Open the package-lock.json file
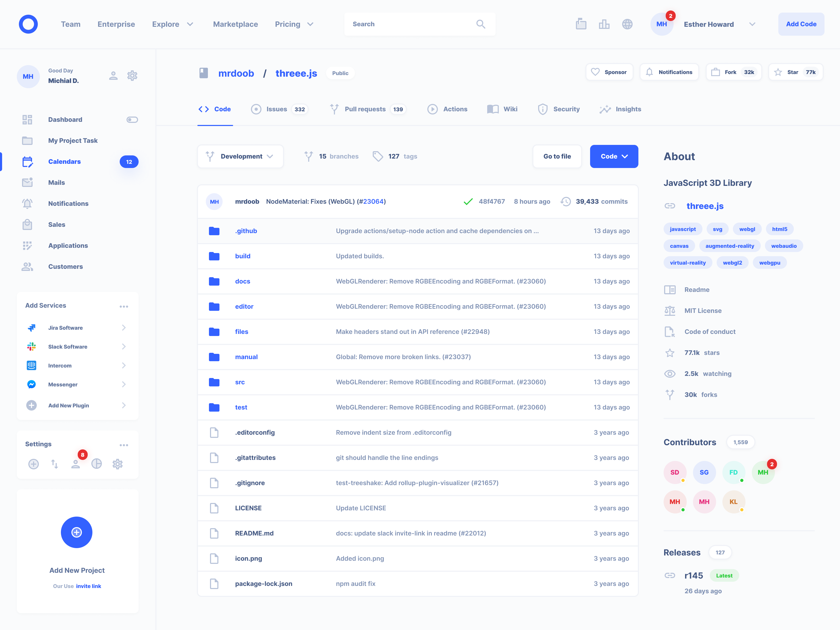Screen dimensions: 840x630 click(x=264, y=584)
